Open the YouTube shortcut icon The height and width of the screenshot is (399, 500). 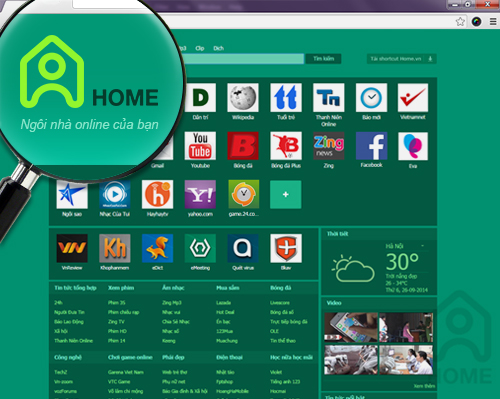click(200, 146)
